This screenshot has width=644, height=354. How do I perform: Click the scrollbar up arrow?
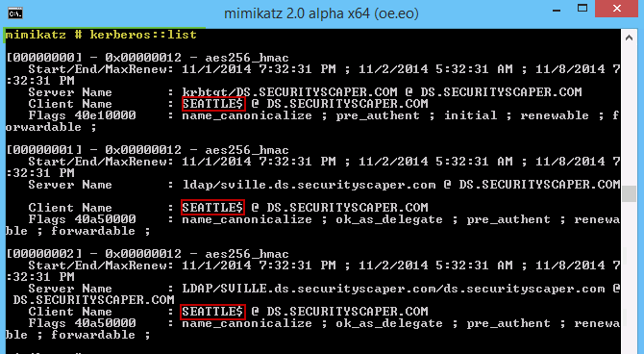click(x=629, y=38)
